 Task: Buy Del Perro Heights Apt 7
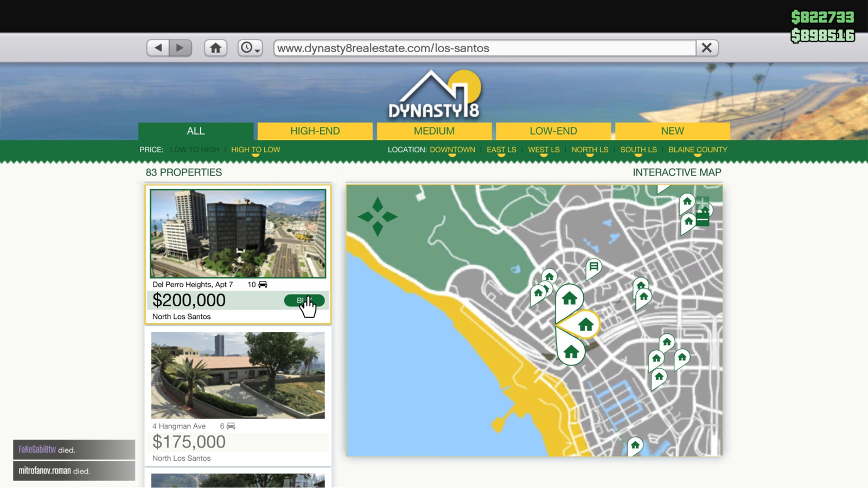(304, 300)
